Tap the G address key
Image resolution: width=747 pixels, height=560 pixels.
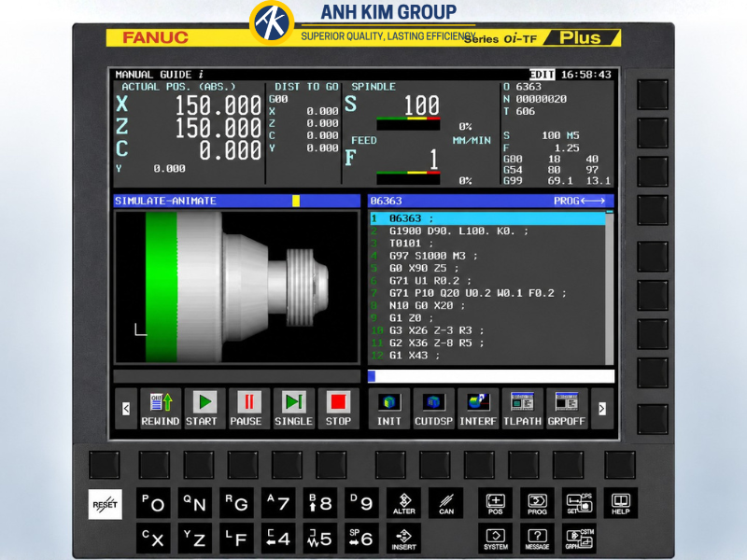(x=237, y=503)
